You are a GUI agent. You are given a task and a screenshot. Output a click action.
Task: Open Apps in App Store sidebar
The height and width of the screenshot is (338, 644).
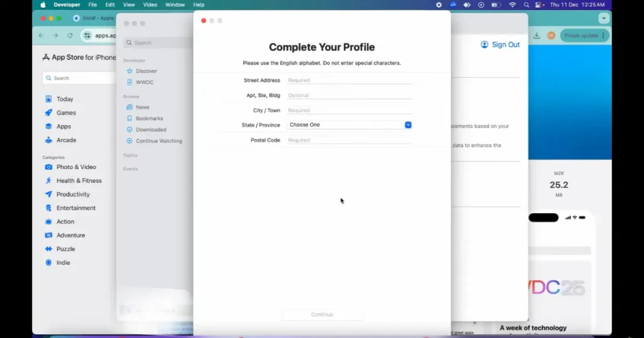[x=64, y=127]
